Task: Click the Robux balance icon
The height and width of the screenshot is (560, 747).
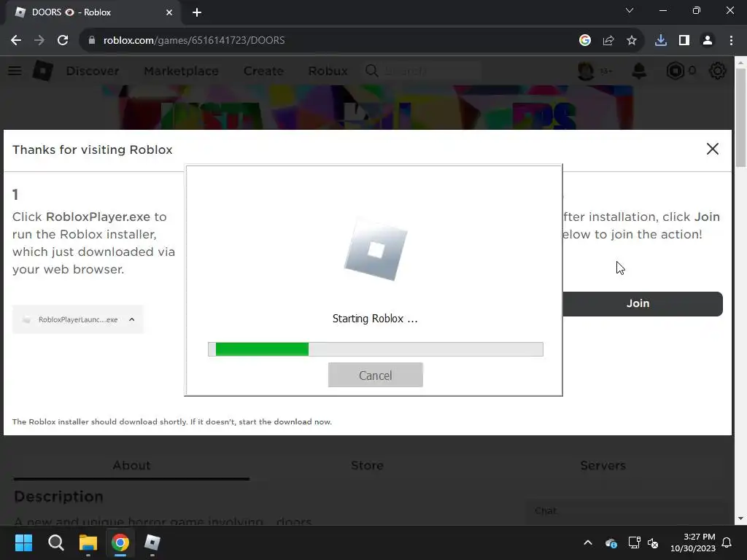Action: point(675,71)
